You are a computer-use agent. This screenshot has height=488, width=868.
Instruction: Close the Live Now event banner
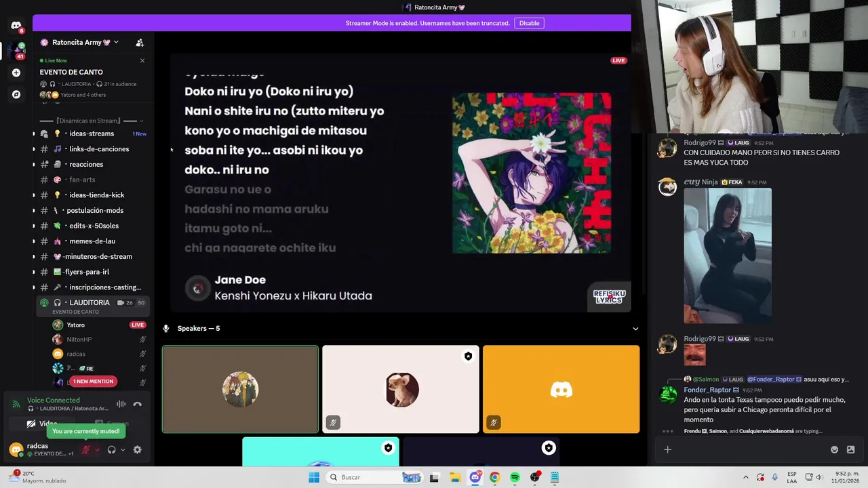coord(142,60)
